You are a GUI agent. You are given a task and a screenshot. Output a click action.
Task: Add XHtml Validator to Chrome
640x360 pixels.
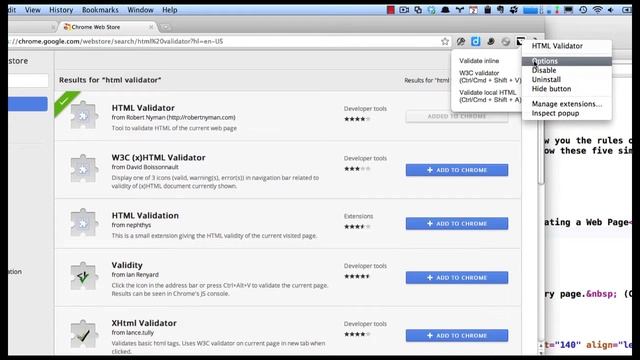[457, 335]
